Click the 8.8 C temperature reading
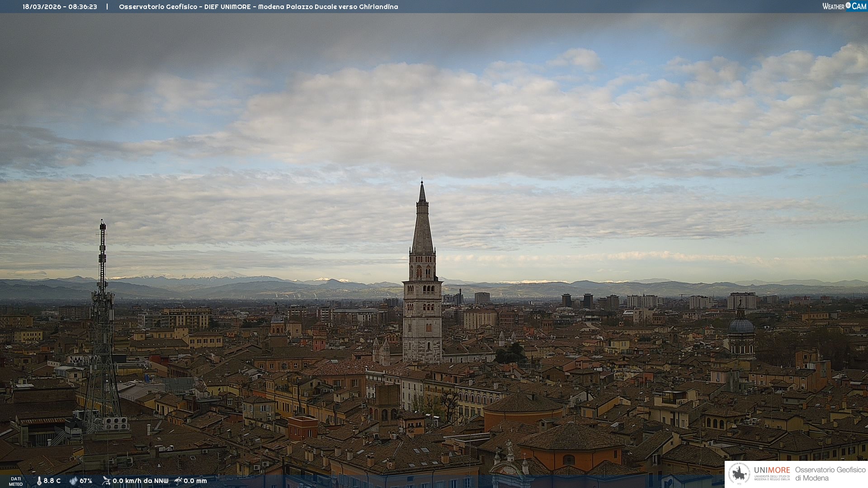 (52, 481)
